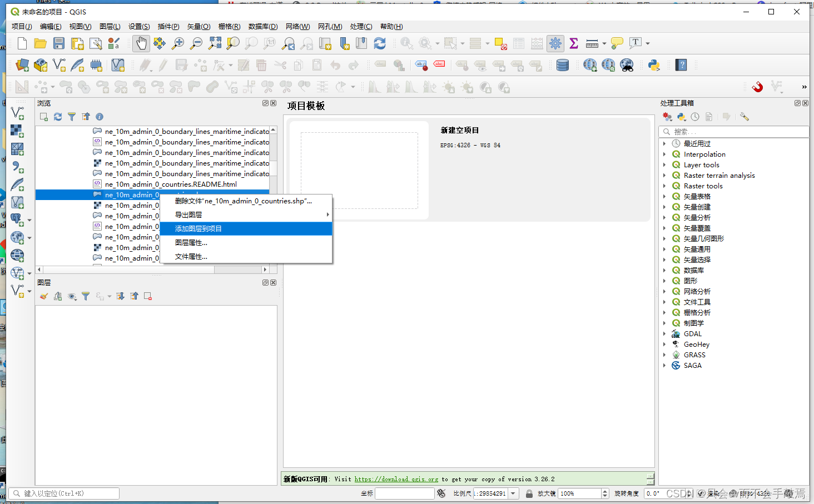814x504 pixels.
Task: Toggle the Processing Toolbox gear button
Action: pos(555,43)
